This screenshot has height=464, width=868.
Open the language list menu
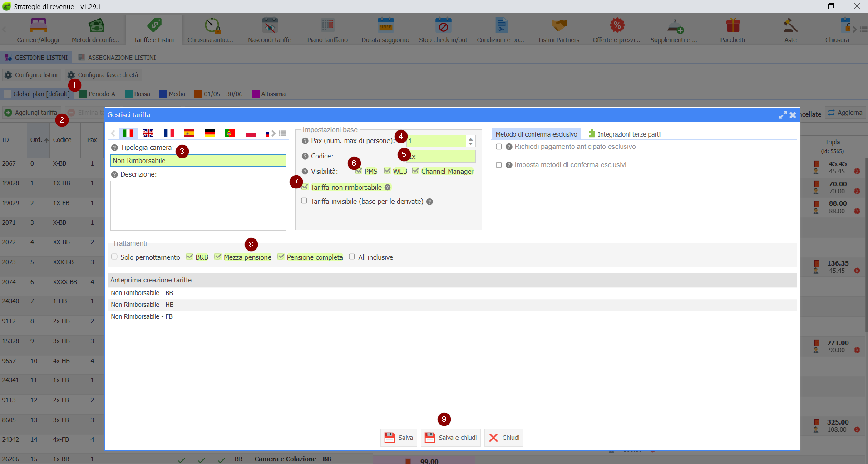pyautogui.click(x=283, y=133)
